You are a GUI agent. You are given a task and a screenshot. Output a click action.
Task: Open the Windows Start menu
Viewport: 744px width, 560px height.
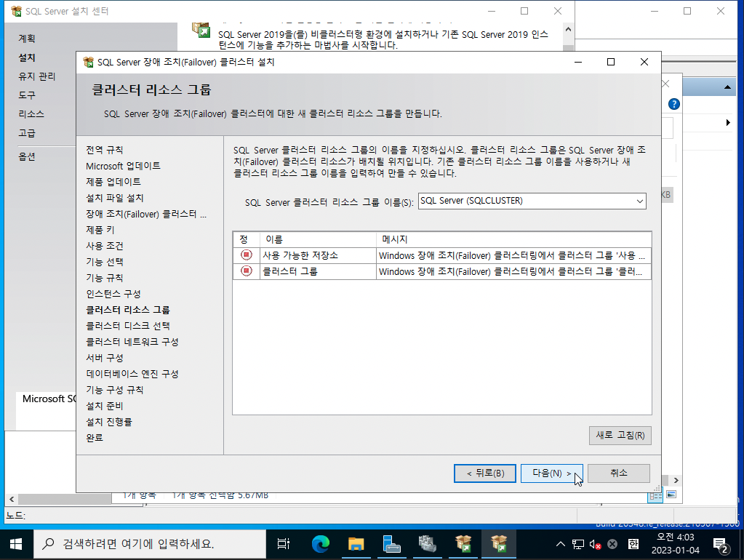pos(16,544)
